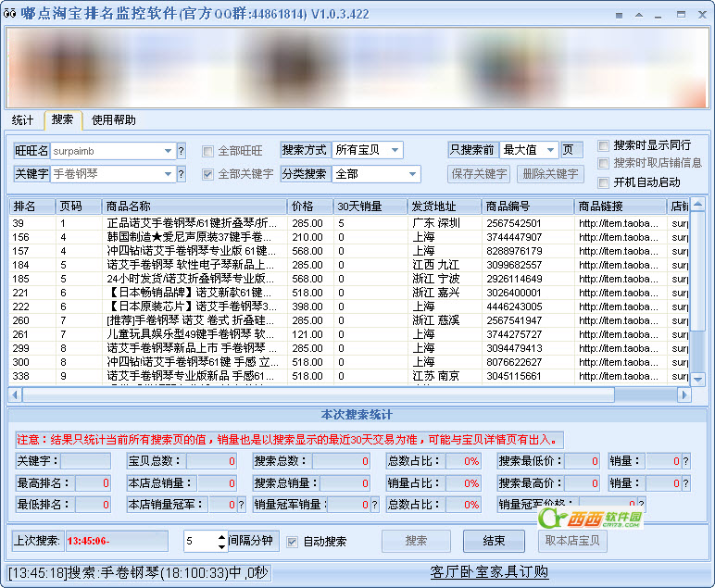Enable 搜索时显示同行 option

(x=603, y=145)
